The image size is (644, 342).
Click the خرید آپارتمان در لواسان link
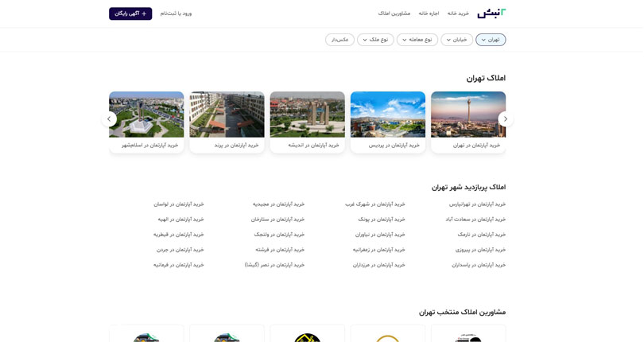pos(179,204)
